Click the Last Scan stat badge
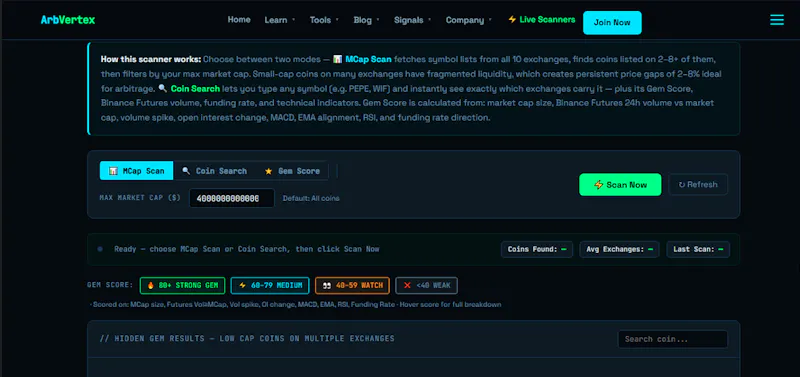800x377 pixels. 698,249
